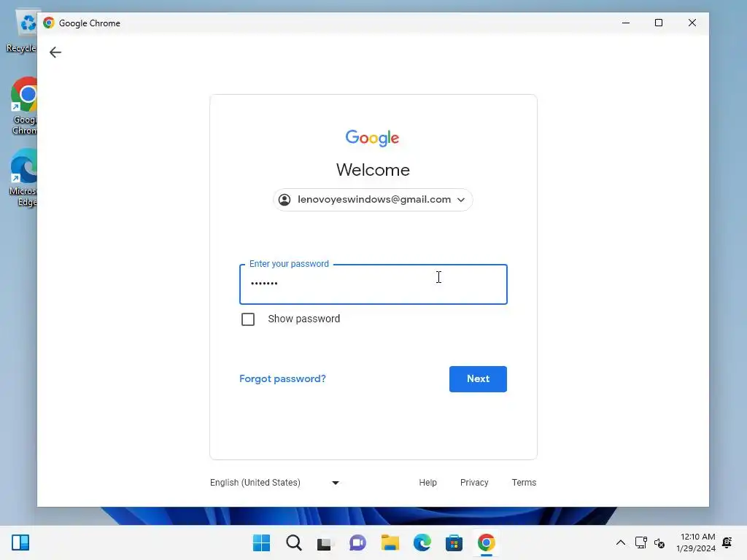Image resolution: width=747 pixels, height=560 pixels.
Task: Open the Privacy link
Action: coord(474,483)
